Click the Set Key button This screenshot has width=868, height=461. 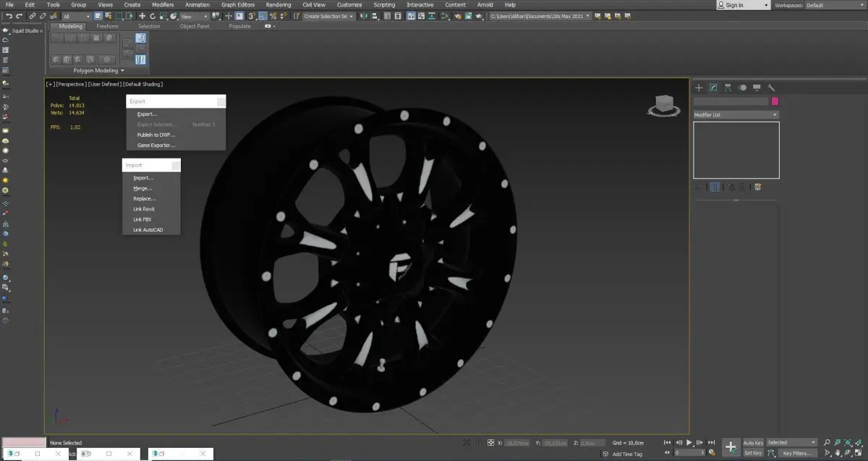754,453
